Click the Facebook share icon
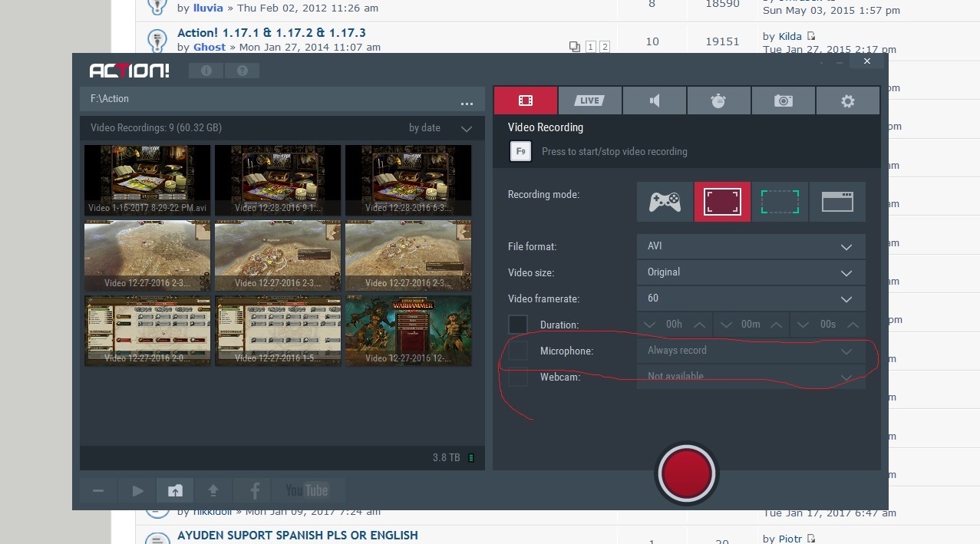Viewport: 980px width, 544px height. 254,490
